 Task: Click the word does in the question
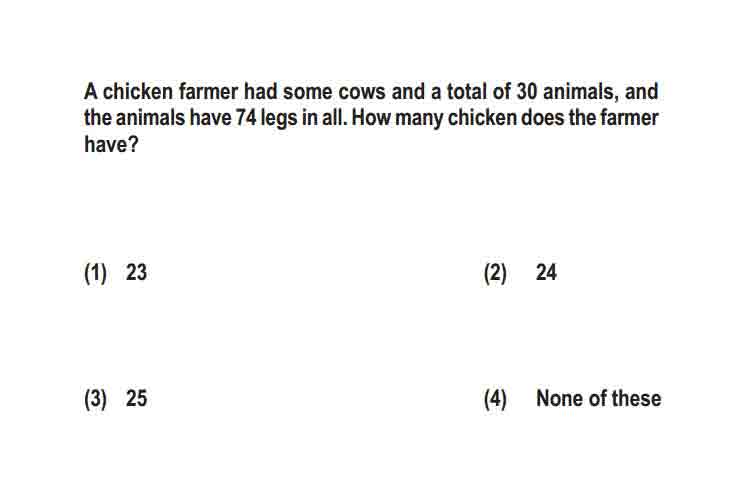(x=542, y=118)
